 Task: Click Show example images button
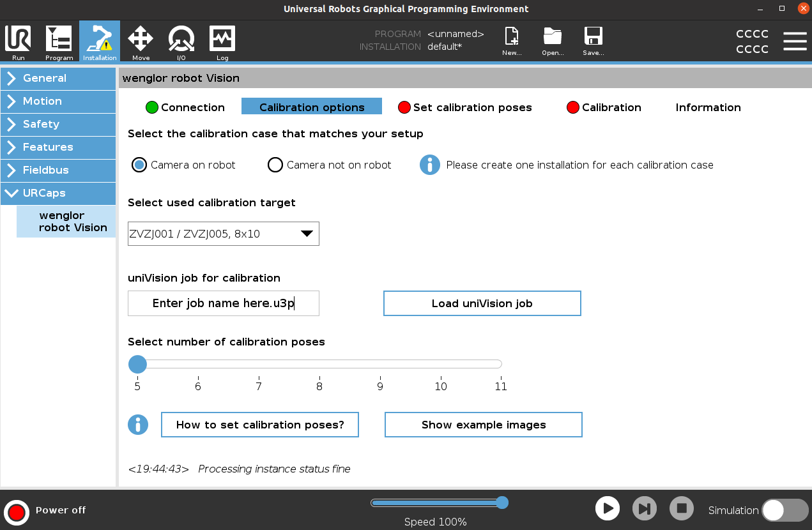[x=484, y=425]
